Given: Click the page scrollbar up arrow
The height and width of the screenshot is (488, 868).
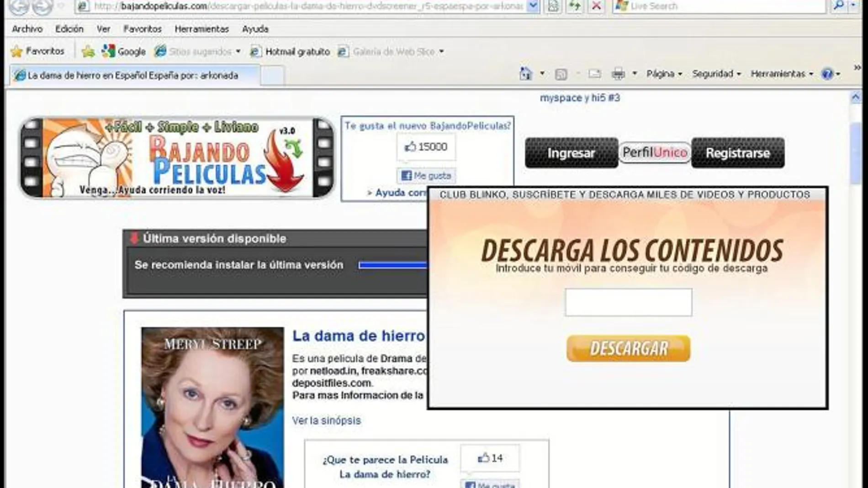Looking at the screenshot, I should pyautogui.click(x=855, y=97).
